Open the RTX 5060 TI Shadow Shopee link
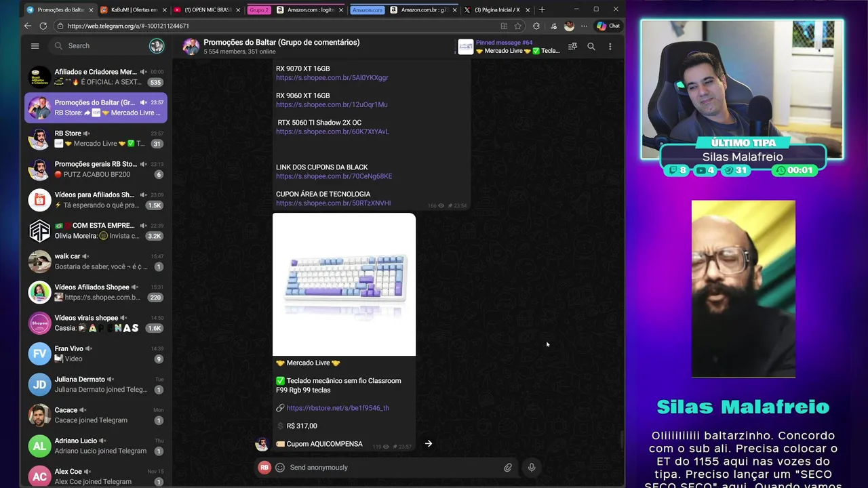868x488 pixels. pyautogui.click(x=332, y=131)
